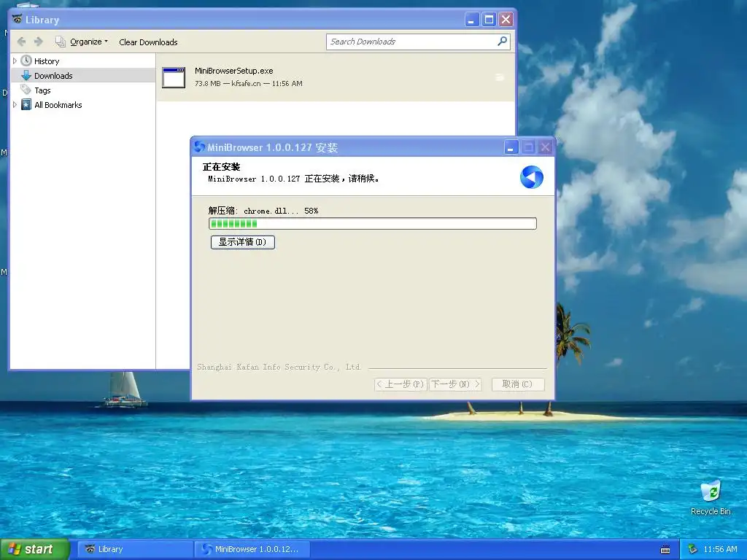747x560 pixels.
Task: Select Tags in the Library sidebar
Action: pyautogui.click(x=42, y=90)
